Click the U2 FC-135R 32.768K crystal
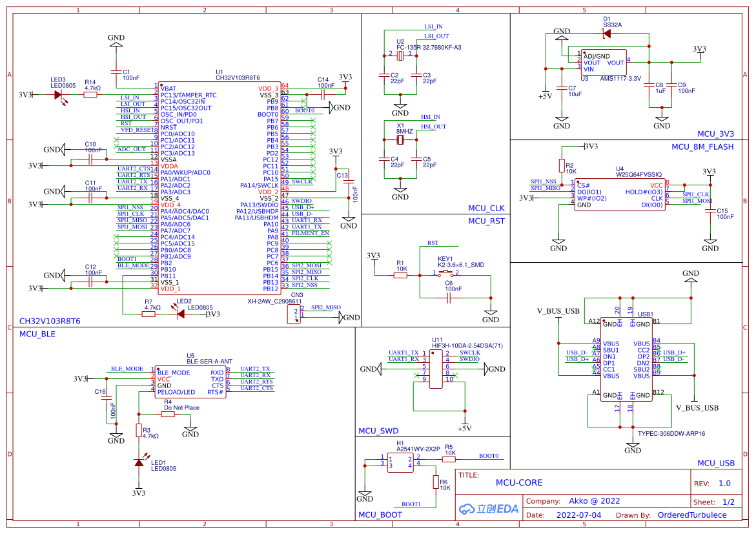 pos(400,56)
